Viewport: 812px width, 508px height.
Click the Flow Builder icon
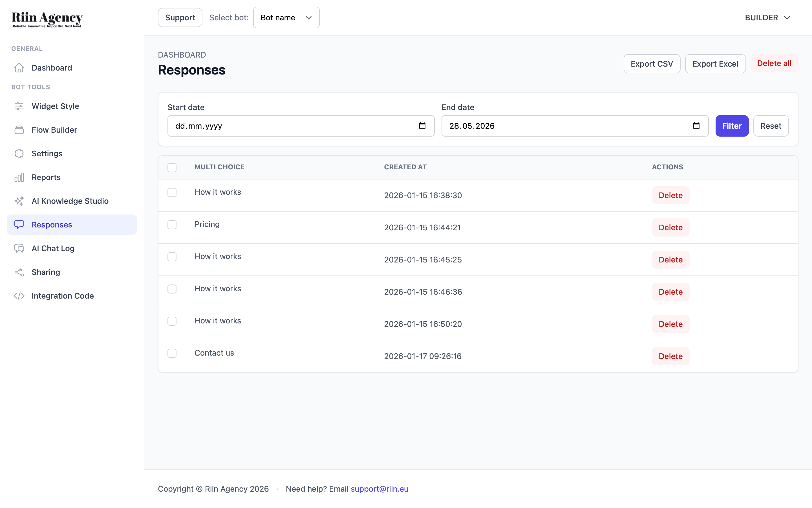pyautogui.click(x=19, y=130)
